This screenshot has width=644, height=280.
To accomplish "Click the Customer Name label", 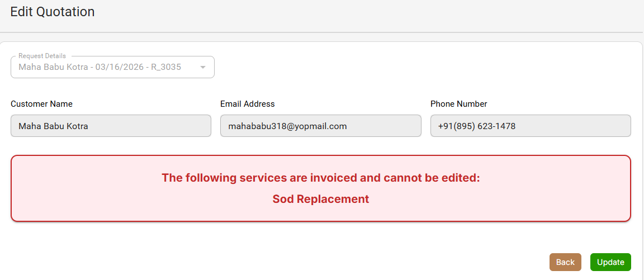I will pos(41,104).
